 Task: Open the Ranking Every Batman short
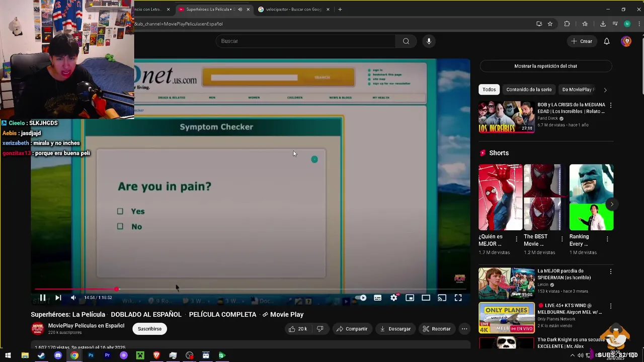click(x=591, y=197)
